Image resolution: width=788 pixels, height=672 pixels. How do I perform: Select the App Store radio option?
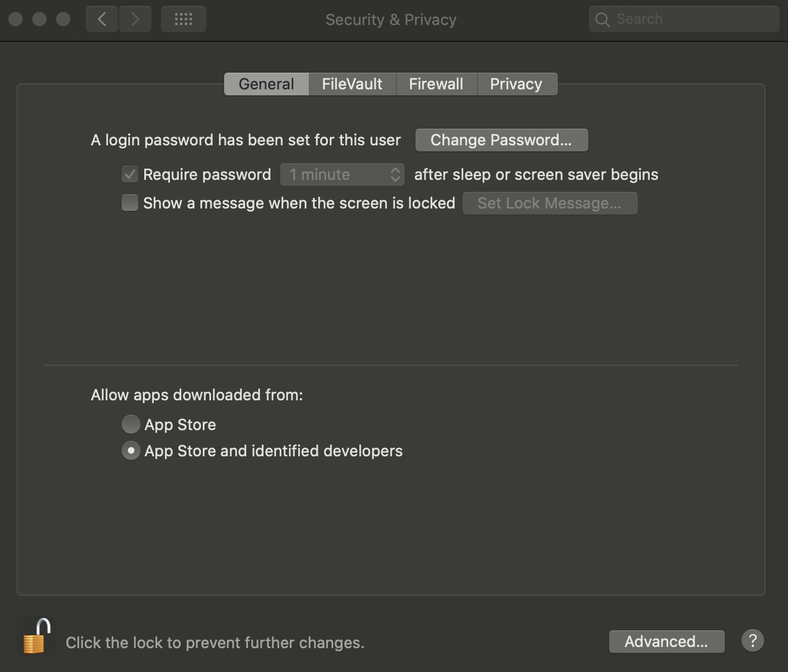pos(131,425)
